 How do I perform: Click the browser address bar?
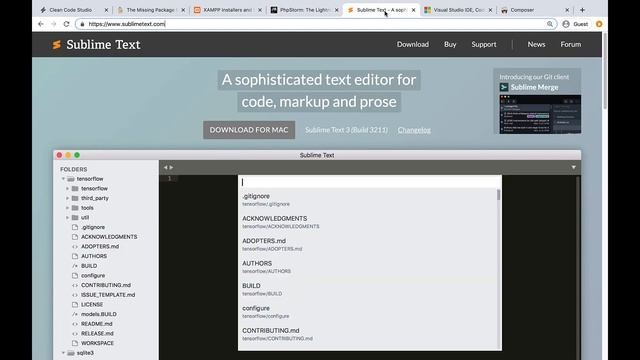316,24
